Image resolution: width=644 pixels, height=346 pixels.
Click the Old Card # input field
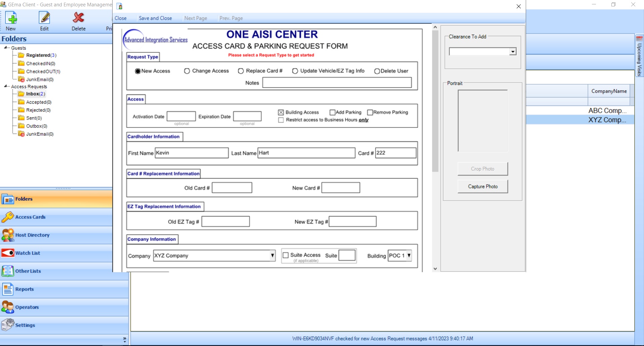[x=232, y=188]
